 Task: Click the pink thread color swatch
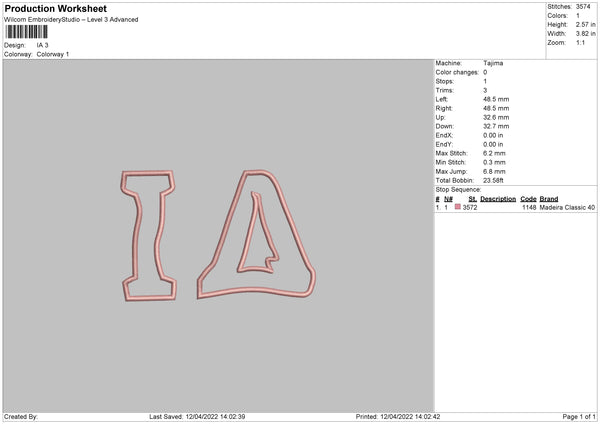[x=458, y=207]
